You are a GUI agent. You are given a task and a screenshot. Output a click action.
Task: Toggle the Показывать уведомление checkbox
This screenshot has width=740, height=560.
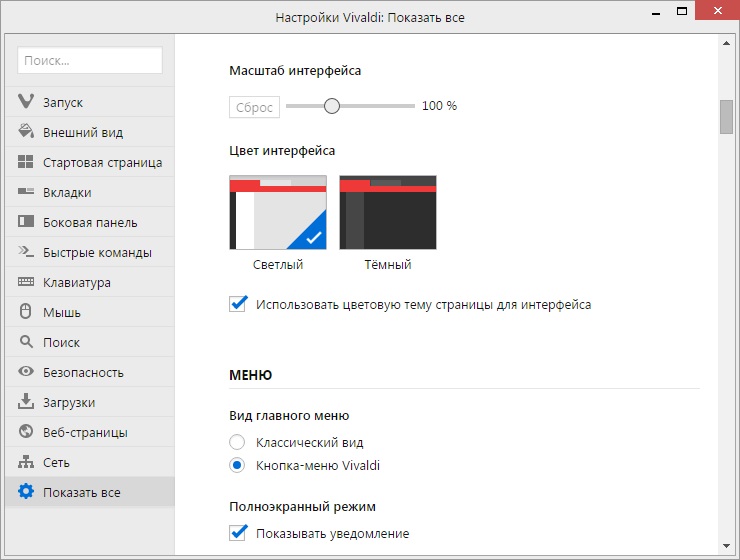tap(238, 533)
